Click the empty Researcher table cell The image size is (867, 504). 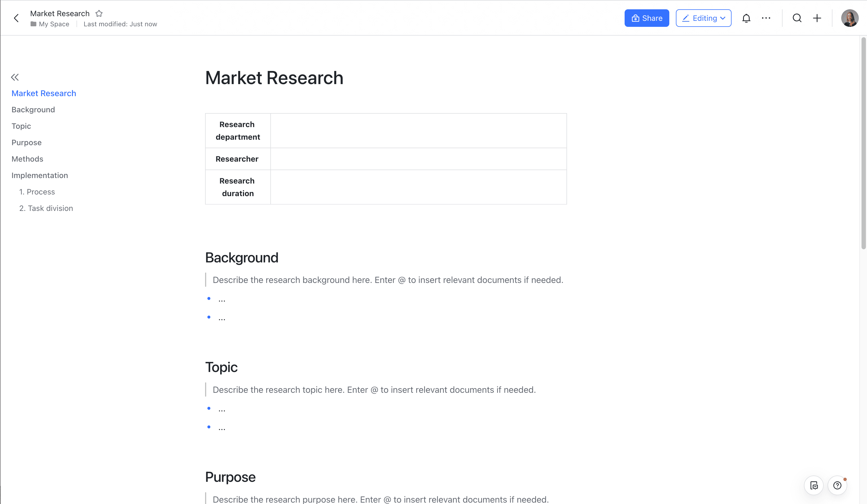pyautogui.click(x=418, y=159)
